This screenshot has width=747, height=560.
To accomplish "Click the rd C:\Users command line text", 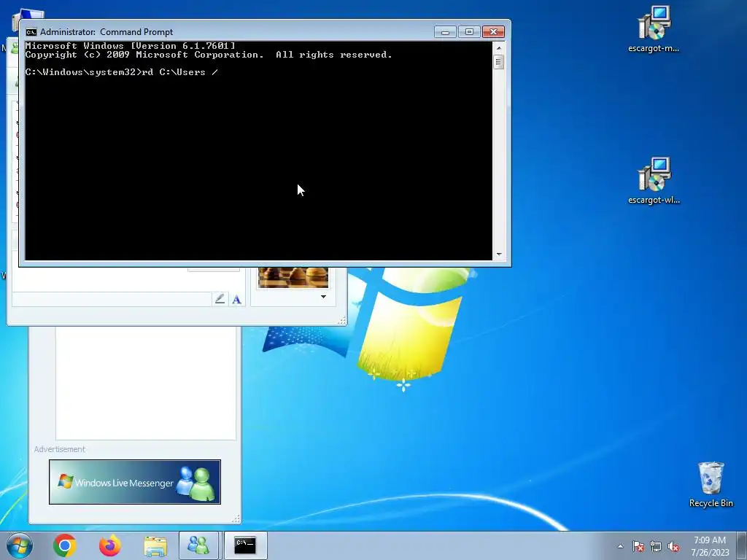I will 180,72.
